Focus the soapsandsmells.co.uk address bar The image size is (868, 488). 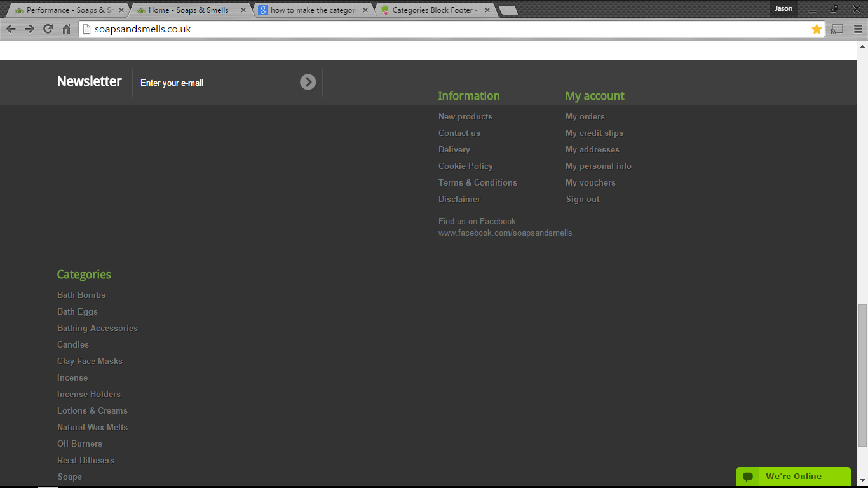pyautogui.click(x=451, y=29)
